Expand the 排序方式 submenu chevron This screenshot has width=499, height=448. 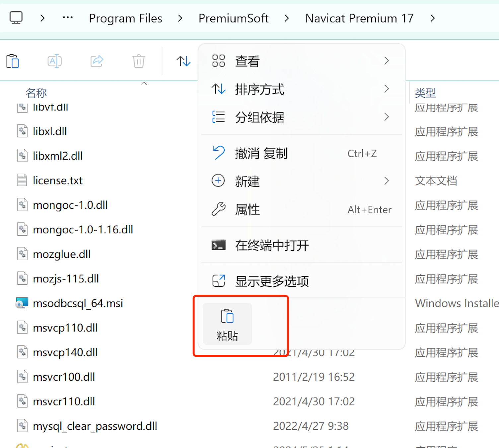click(x=386, y=89)
